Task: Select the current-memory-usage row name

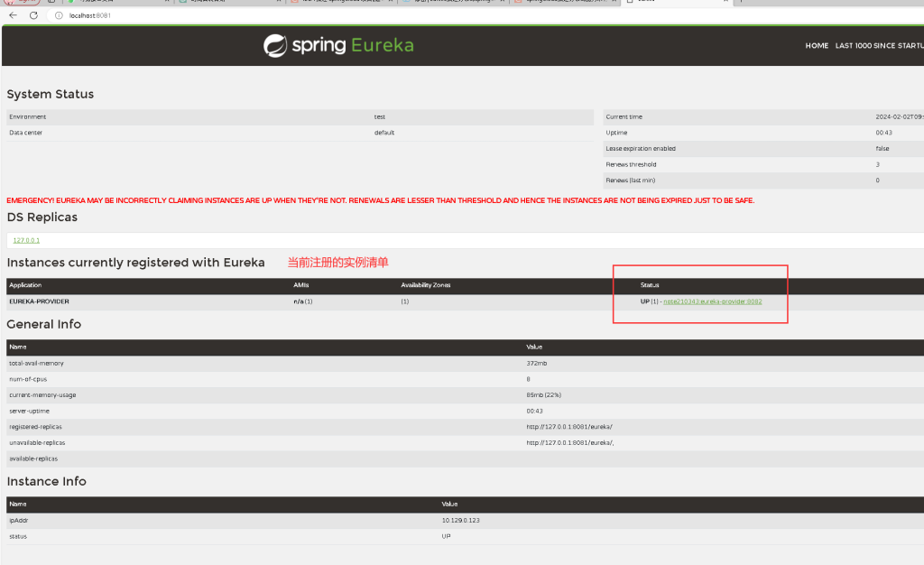Action: pos(42,395)
